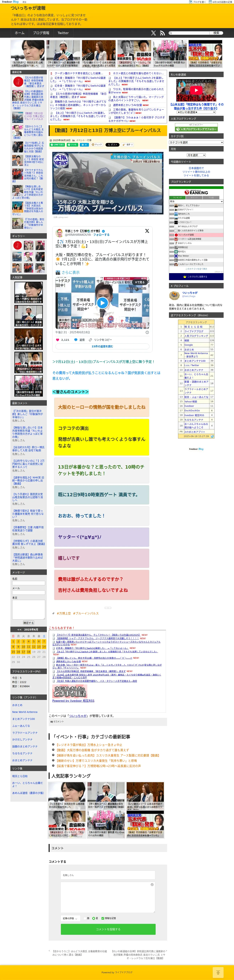Click the 拍手 clap button under the title
Viewport: 234px width, 980px height.
click(127, 145)
